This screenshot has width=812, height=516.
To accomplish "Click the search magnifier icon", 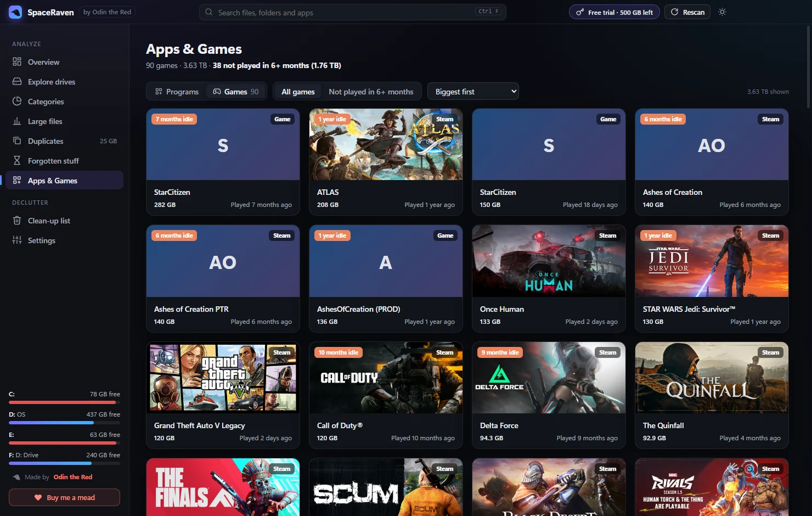I will pos(209,12).
